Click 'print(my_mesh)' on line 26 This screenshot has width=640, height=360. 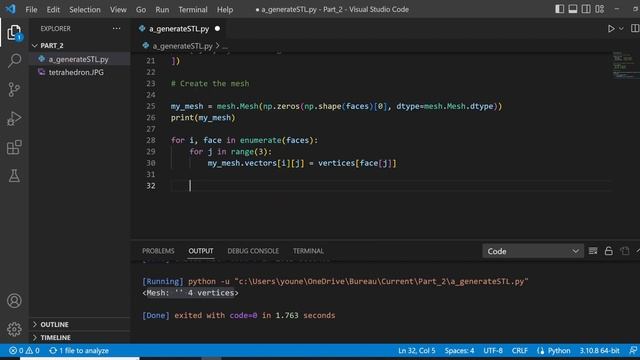(x=203, y=118)
